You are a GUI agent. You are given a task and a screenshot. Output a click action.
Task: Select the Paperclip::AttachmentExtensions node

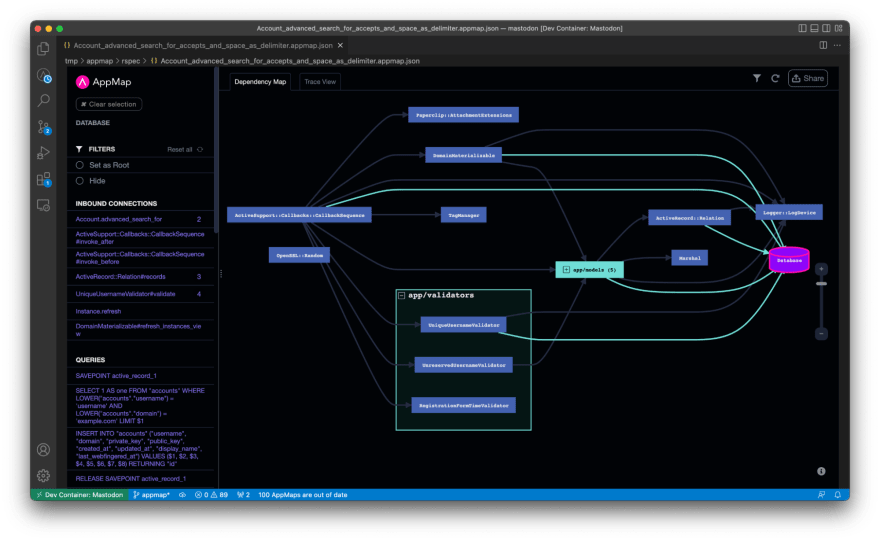tap(464, 115)
